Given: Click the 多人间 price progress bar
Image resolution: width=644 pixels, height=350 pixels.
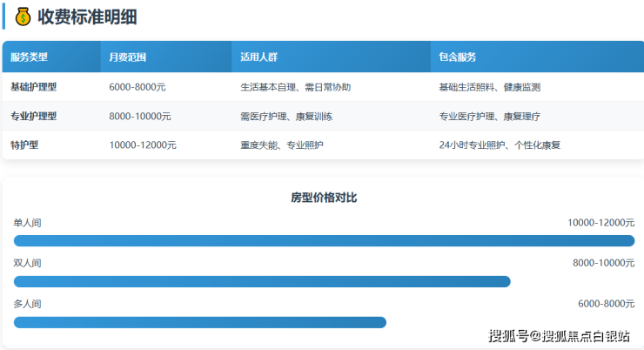Looking at the screenshot, I should (x=199, y=322).
